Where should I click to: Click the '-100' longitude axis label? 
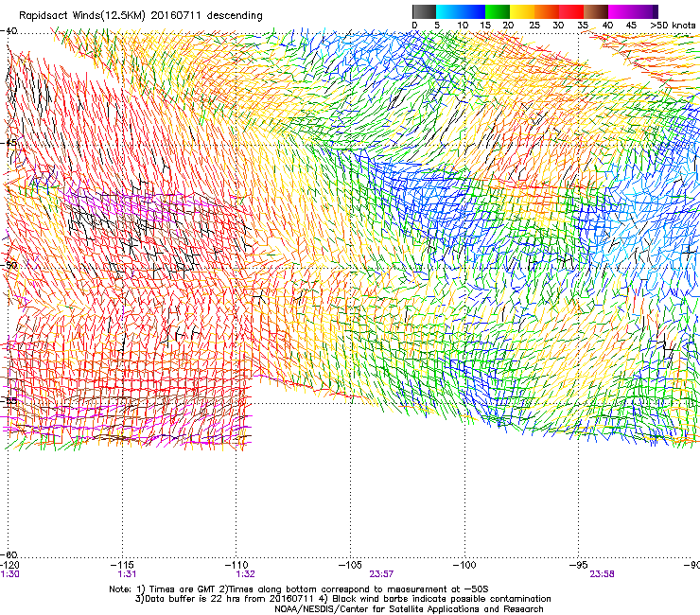(x=464, y=565)
